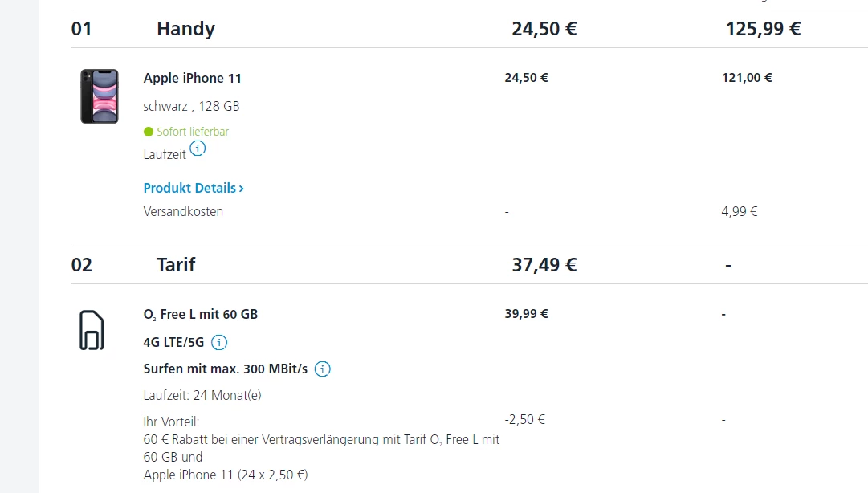Click the Versandkosten label
This screenshot has height=493, width=868.
click(x=183, y=212)
